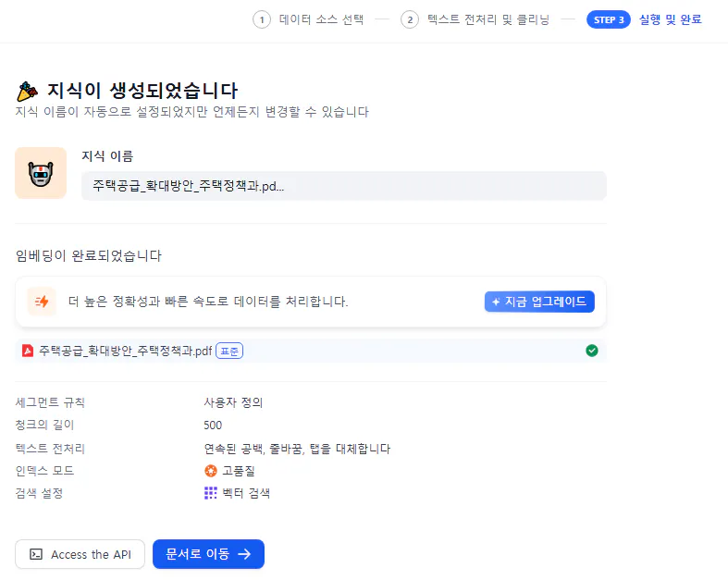Click the orange lightning bolt icon

pyautogui.click(x=42, y=302)
